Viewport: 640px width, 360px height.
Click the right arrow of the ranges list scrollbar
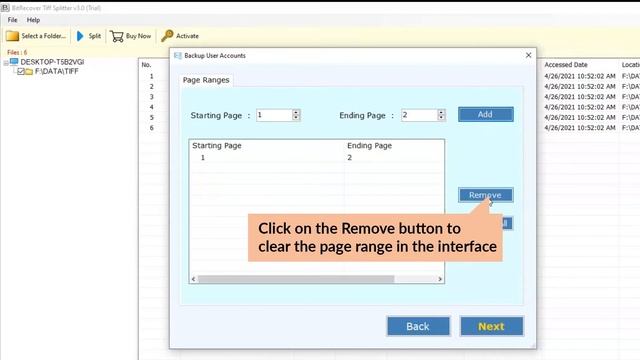(x=440, y=279)
